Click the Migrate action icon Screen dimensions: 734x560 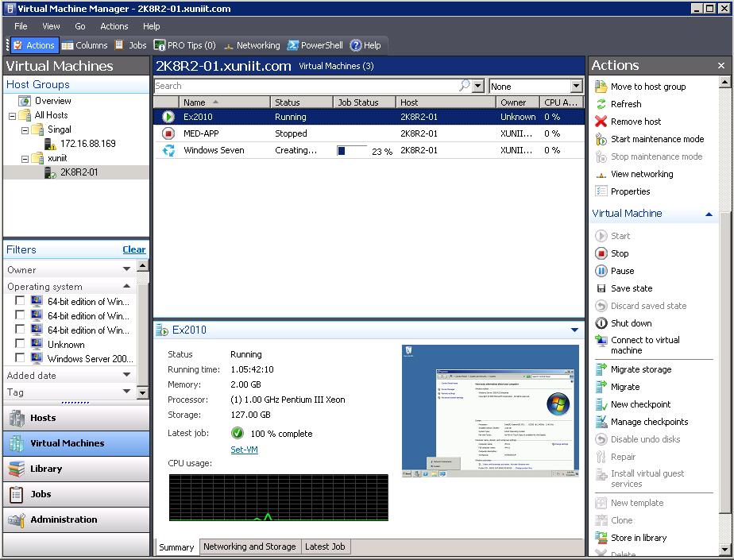(601, 387)
